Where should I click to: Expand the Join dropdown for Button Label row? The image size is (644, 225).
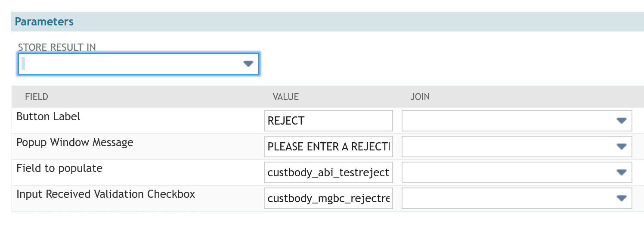pyautogui.click(x=621, y=121)
